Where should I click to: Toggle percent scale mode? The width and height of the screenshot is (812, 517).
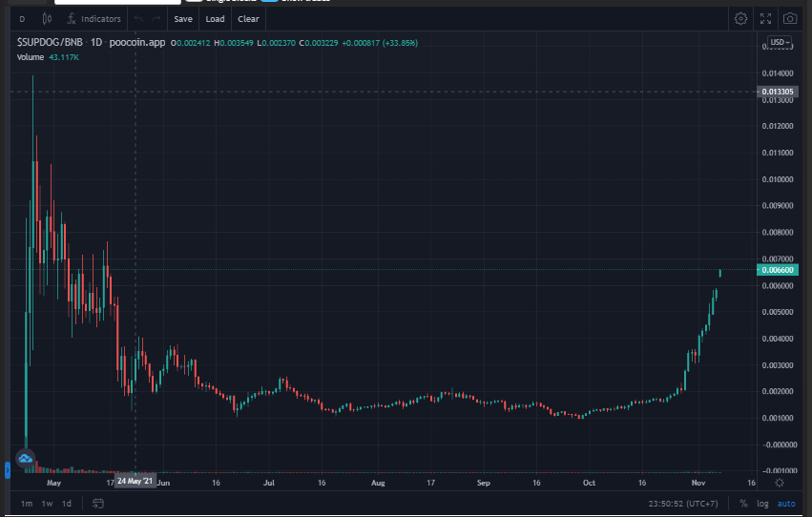pyautogui.click(x=743, y=504)
